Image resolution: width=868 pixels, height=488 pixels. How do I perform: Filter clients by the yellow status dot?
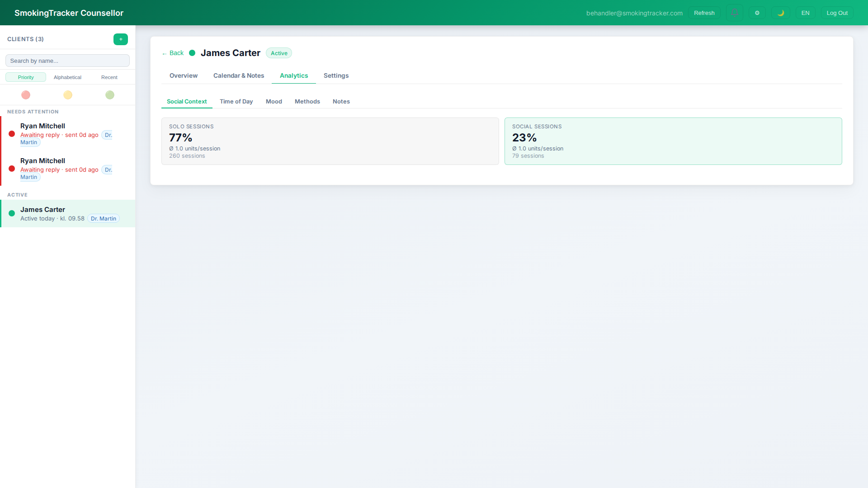point(67,95)
